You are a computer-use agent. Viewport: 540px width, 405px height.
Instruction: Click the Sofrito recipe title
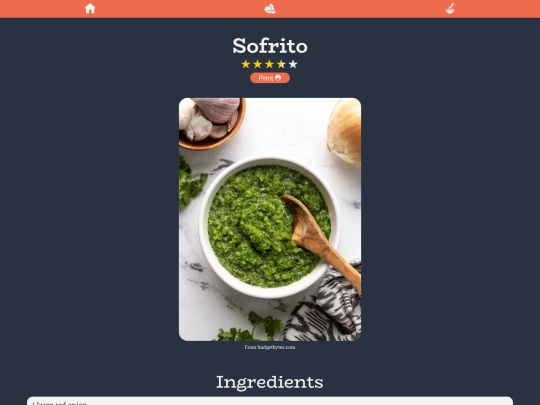coord(270,45)
